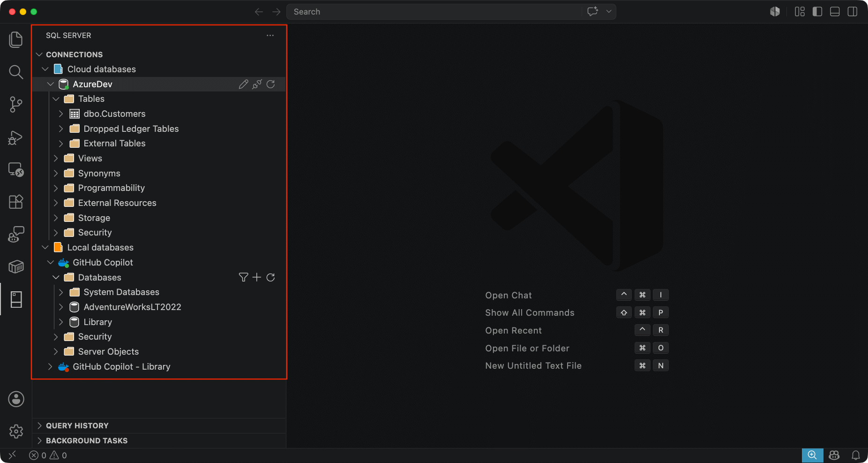The image size is (868, 463).
Task: Open the Accounts menu icon
Action: 16,399
